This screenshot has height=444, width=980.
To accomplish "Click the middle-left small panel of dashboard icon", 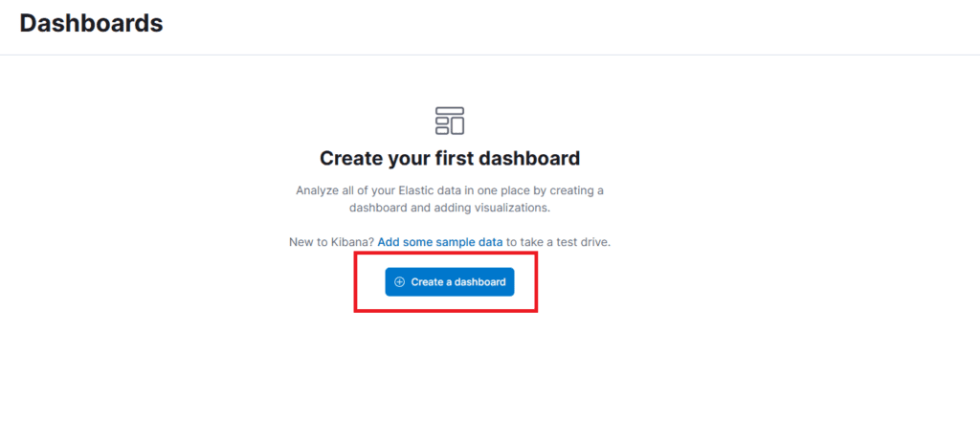I will coord(442,122).
